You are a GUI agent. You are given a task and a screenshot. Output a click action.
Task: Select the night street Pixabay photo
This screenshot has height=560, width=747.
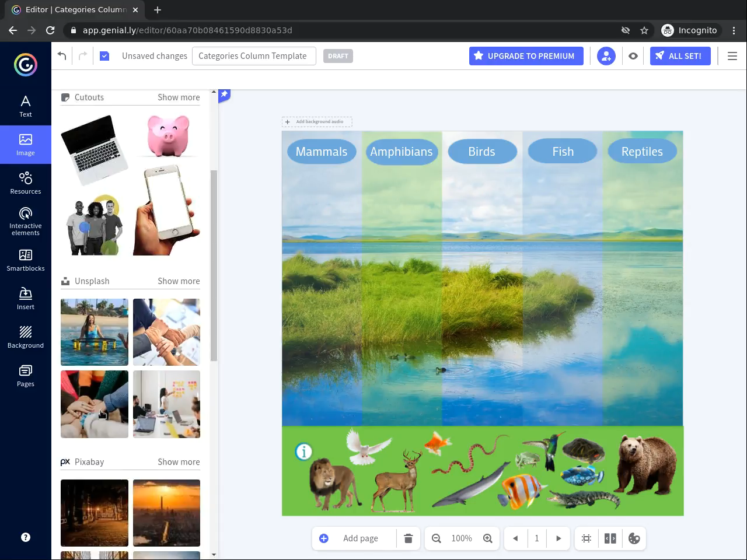pyautogui.click(x=95, y=513)
